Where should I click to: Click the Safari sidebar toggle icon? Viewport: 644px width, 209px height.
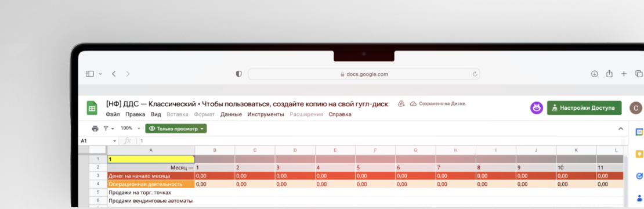pyautogui.click(x=90, y=74)
